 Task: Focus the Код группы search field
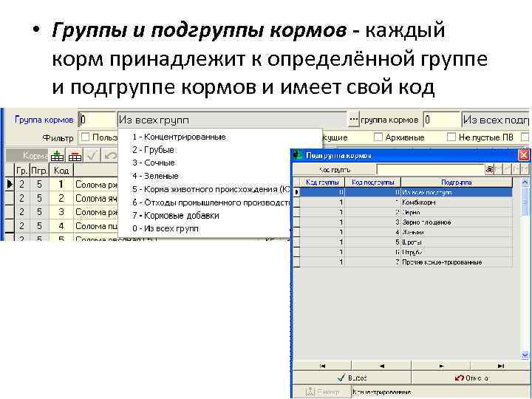431,169
